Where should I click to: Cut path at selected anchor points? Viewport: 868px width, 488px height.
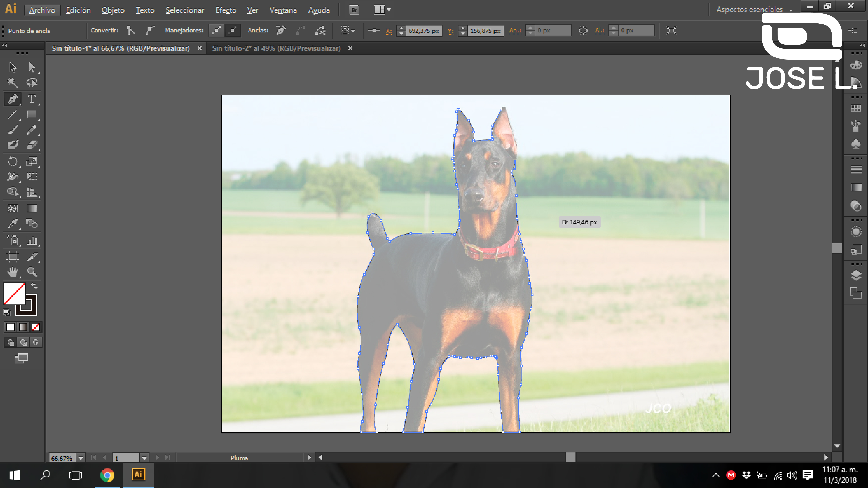point(320,31)
